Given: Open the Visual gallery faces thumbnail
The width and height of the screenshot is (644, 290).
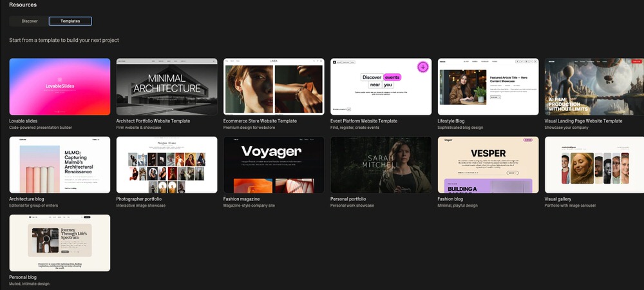Looking at the screenshot, I should pos(594,165).
